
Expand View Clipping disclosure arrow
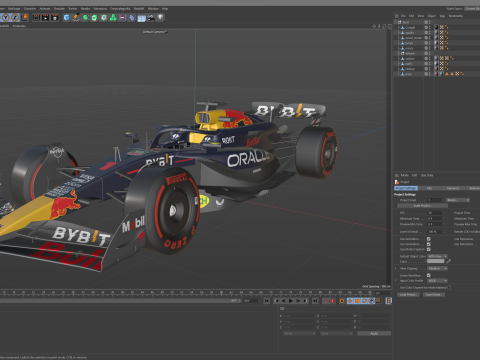(x=396, y=268)
